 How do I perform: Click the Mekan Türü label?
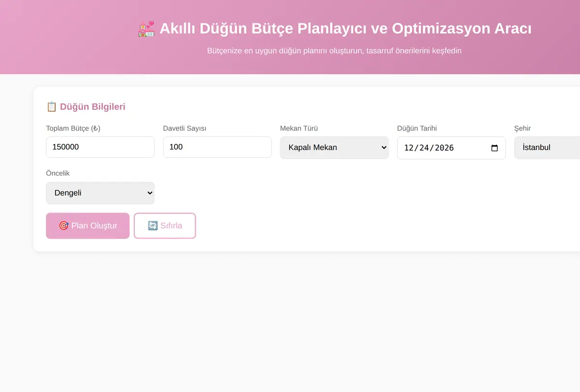click(x=299, y=128)
